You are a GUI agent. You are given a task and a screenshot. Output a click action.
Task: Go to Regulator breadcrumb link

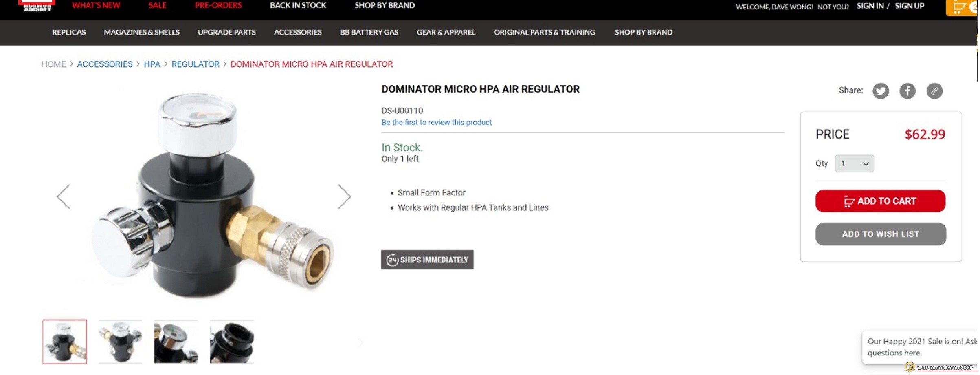pyautogui.click(x=195, y=64)
